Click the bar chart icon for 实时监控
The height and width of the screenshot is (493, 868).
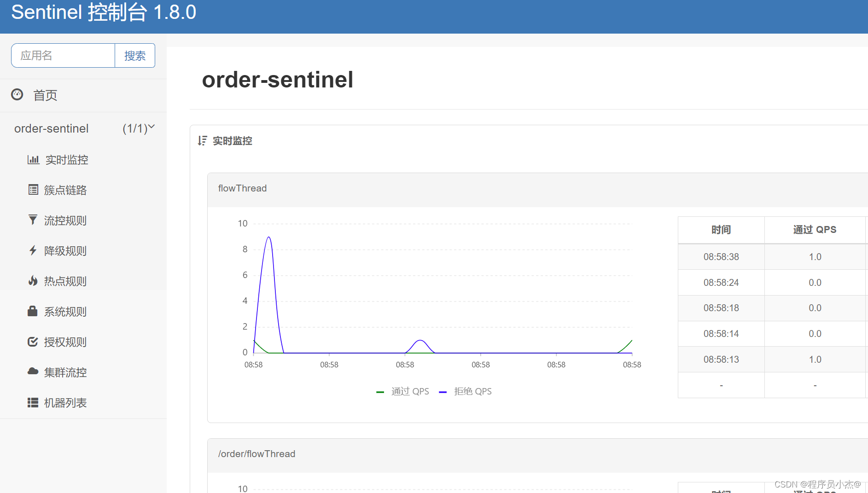33,160
